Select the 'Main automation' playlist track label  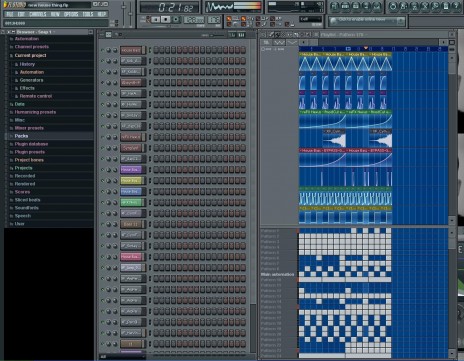point(277,274)
